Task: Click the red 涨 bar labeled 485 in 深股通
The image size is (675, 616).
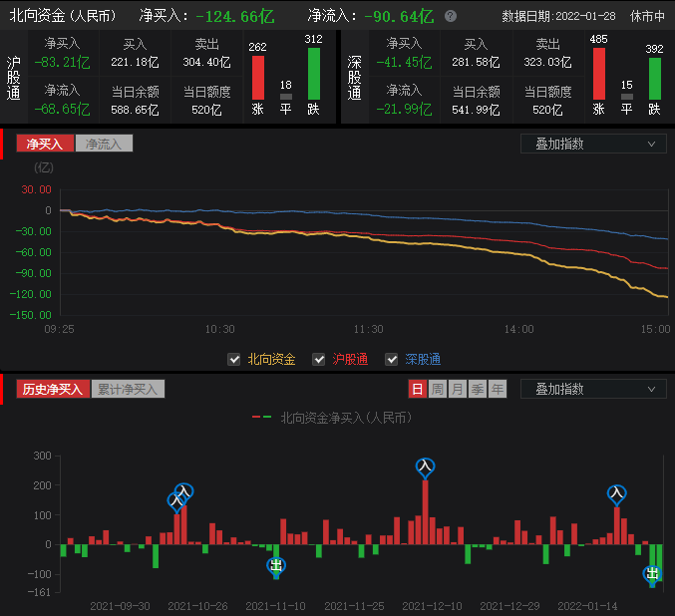Action: tap(599, 73)
